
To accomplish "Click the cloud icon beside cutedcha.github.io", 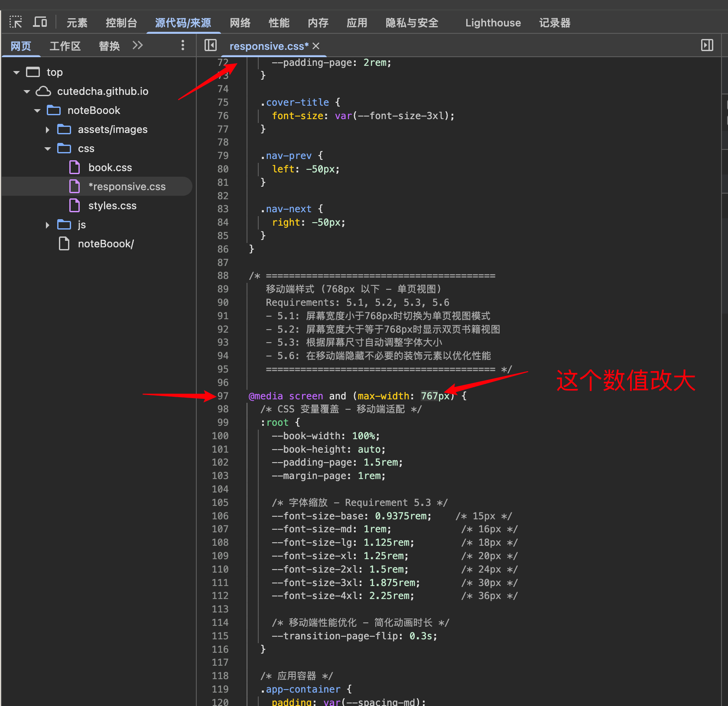I will [43, 91].
